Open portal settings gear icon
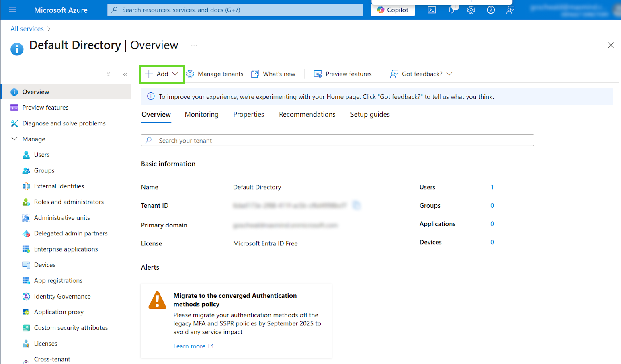Screen dimensions: 621x364 pos(471,10)
